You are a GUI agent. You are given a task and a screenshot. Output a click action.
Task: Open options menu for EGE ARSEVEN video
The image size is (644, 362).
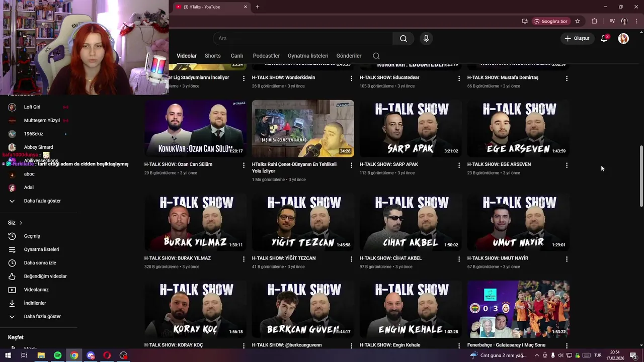567,165
